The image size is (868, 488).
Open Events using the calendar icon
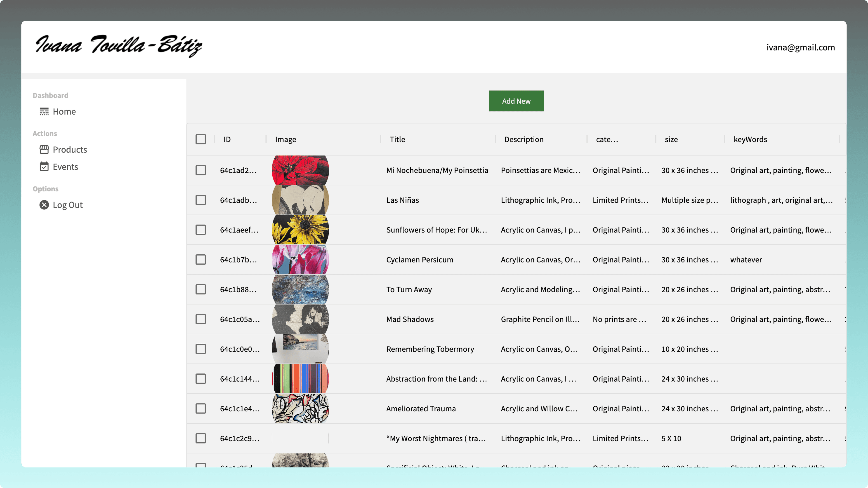point(45,166)
